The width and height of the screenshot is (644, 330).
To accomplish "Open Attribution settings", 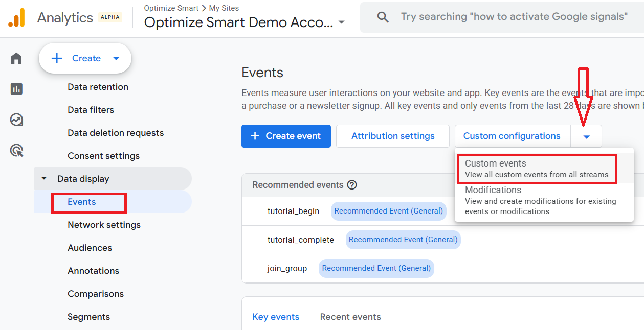I will click(x=393, y=136).
